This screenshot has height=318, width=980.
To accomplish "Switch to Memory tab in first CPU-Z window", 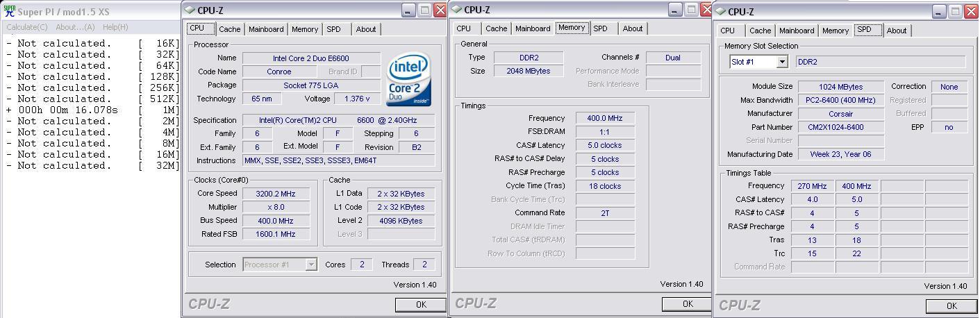I will (305, 29).
